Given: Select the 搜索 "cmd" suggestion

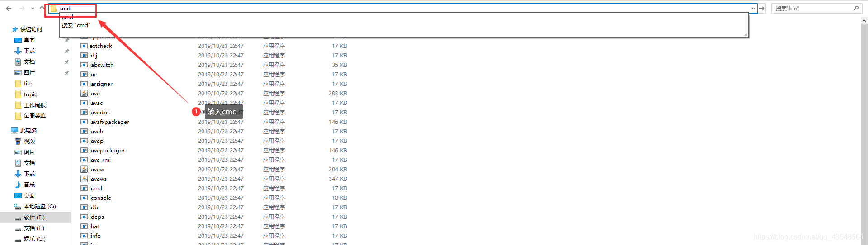Looking at the screenshot, I should pos(76,25).
